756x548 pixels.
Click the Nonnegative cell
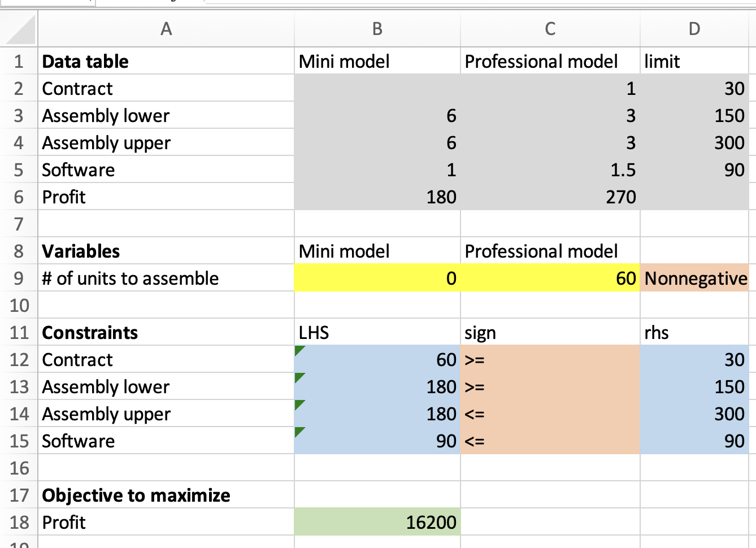695,279
